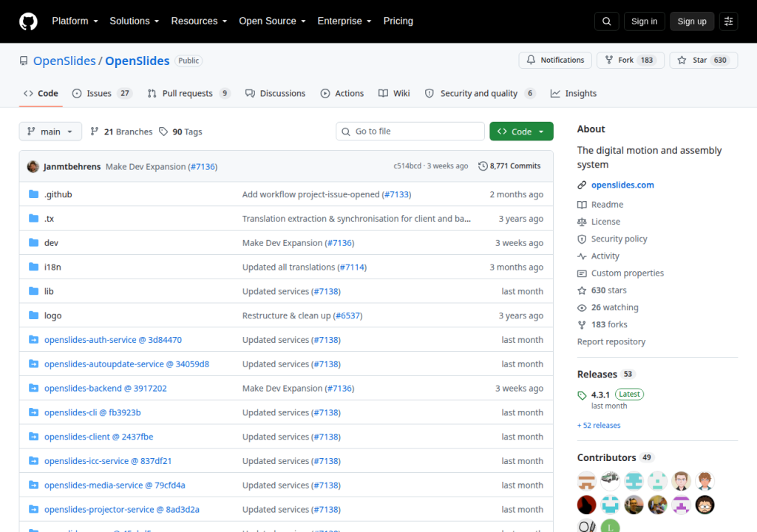The width and height of the screenshot is (757, 532).
Task: Open the Insights tab
Action: pos(573,93)
